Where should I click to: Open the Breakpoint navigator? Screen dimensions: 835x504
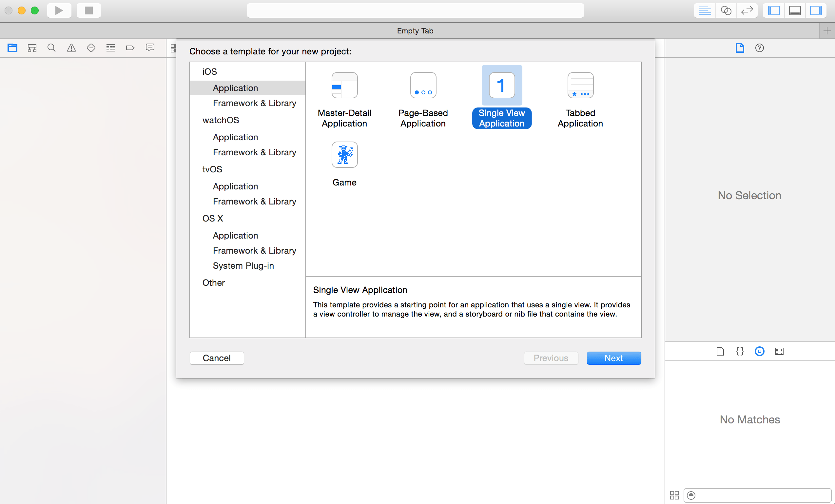[130, 48]
